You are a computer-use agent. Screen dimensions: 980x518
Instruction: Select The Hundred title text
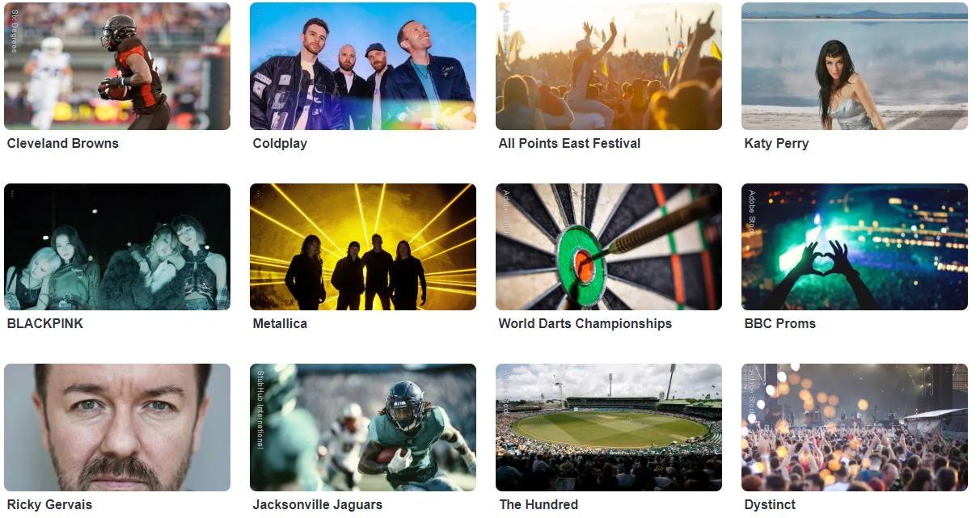click(x=539, y=504)
